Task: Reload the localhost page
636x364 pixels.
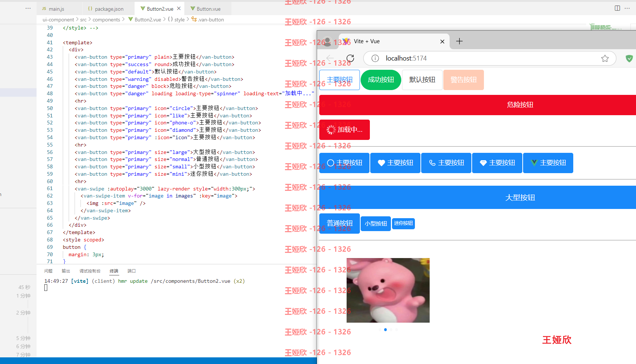Action: (350, 58)
